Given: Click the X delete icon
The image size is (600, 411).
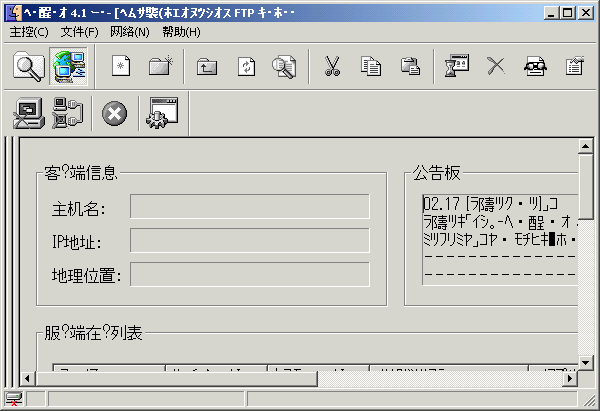Looking at the screenshot, I should [495, 67].
